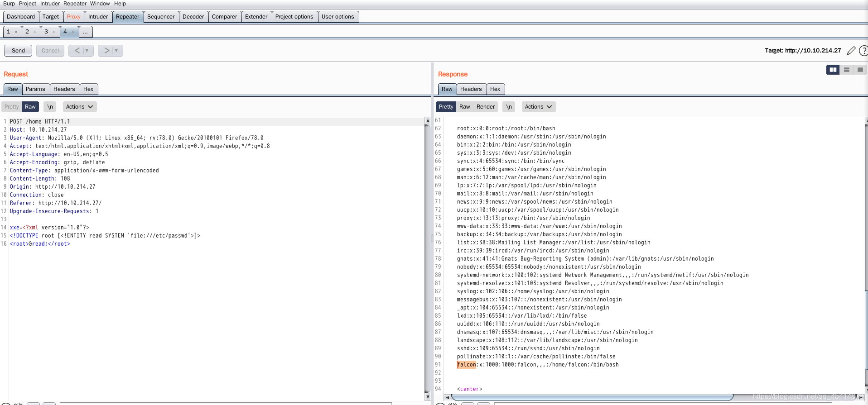The width and height of the screenshot is (868, 405).
Task: Go back to previous request in history
Action: [77, 51]
